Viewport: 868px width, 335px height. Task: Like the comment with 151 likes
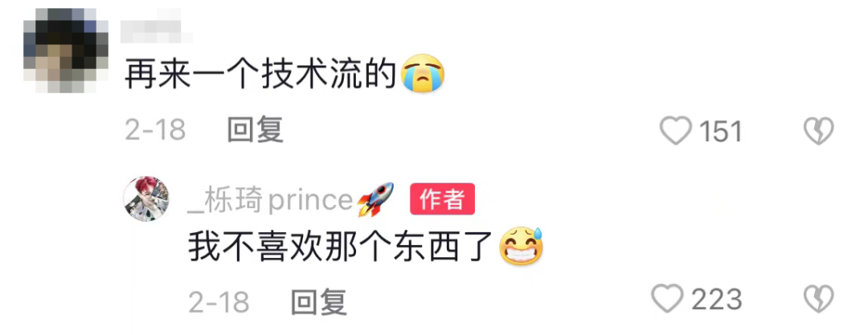[676, 131]
